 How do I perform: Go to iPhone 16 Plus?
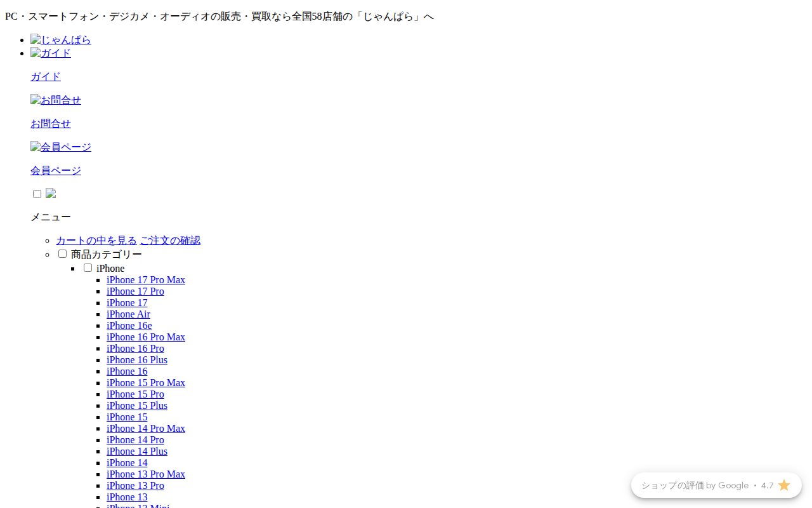(137, 360)
